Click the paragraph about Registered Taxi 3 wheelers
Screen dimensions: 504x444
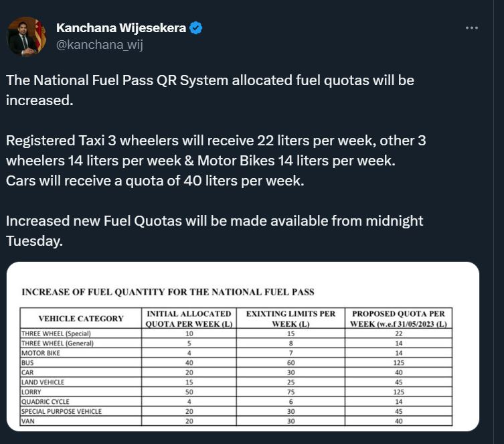(216, 161)
